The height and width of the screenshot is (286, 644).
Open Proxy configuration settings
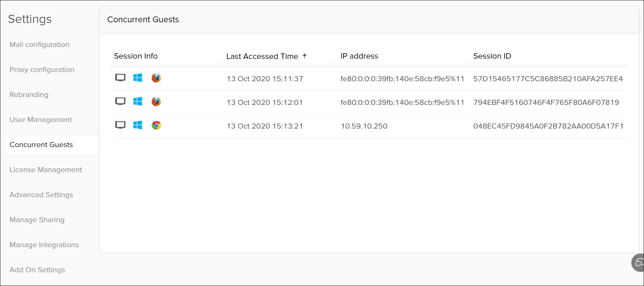42,70
